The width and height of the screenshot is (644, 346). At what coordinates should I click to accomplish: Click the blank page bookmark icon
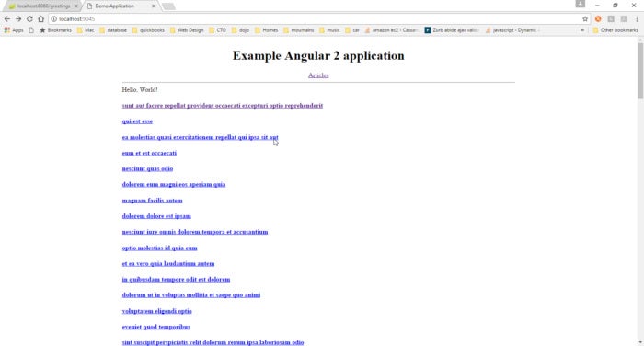pos(31,30)
